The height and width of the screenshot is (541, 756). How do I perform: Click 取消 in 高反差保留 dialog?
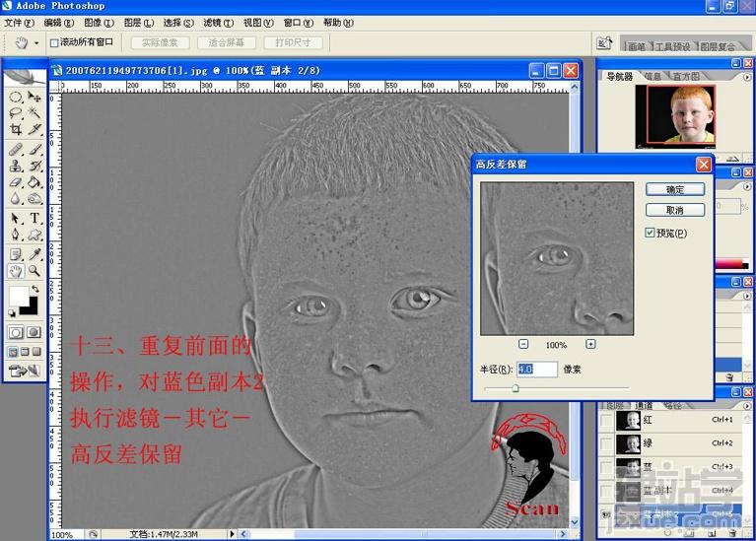click(x=675, y=210)
